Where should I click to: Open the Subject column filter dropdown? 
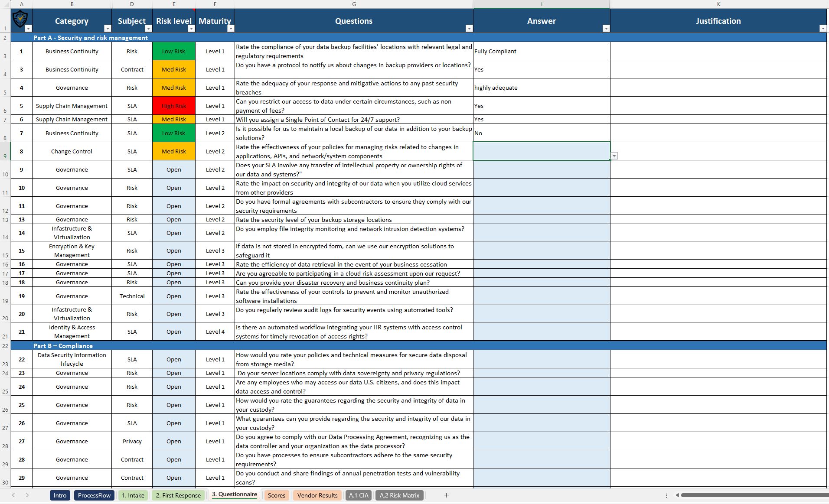(x=148, y=29)
